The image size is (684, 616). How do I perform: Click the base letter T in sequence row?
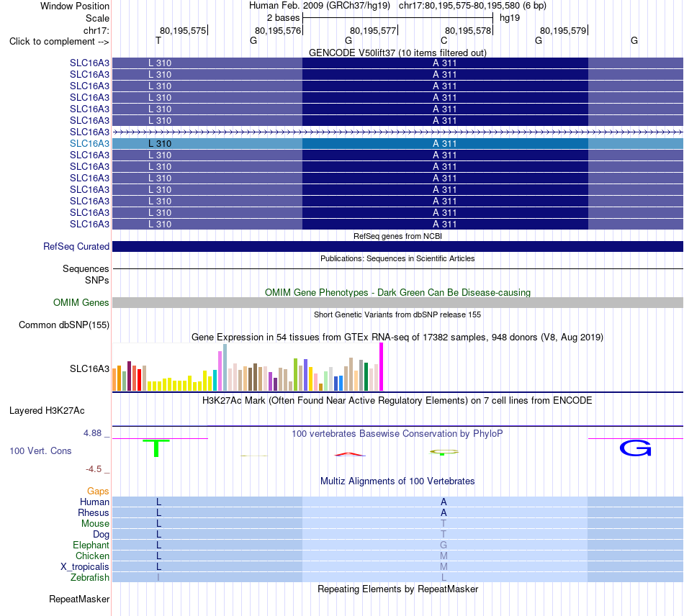[158, 40]
